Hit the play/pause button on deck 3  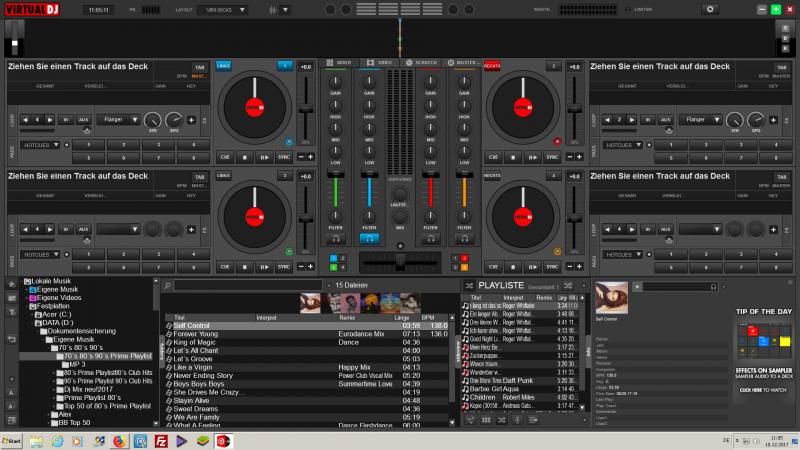coord(264,266)
